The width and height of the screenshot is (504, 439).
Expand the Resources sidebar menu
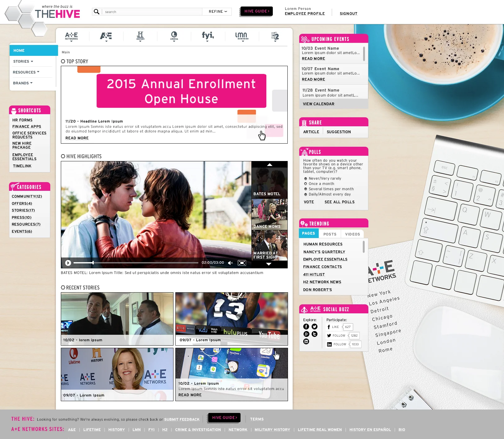pos(26,72)
